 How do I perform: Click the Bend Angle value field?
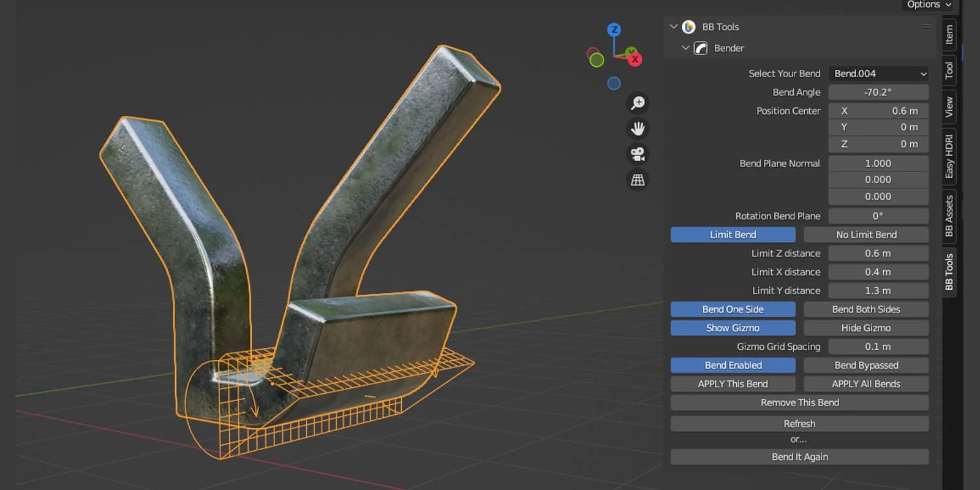tap(878, 92)
